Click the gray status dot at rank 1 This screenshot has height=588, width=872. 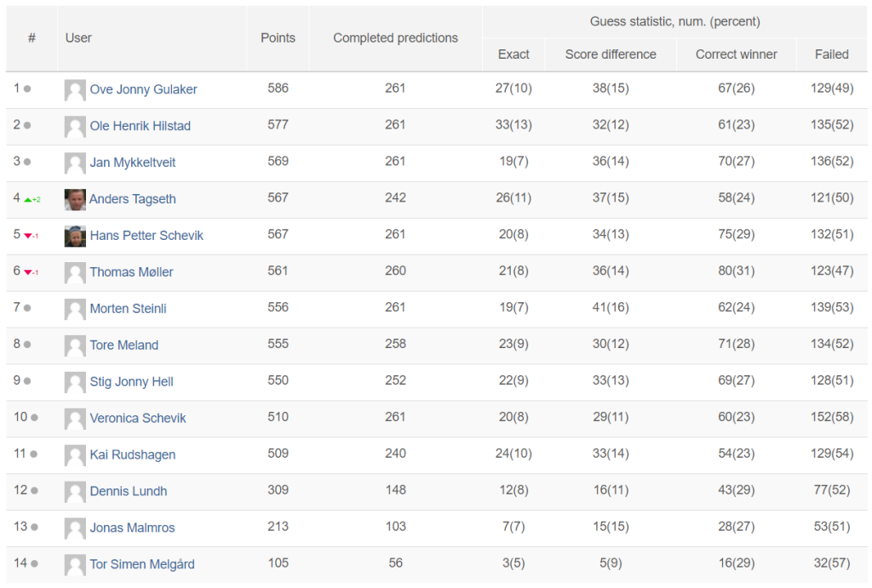pyautogui.click(x=27, y=88)
